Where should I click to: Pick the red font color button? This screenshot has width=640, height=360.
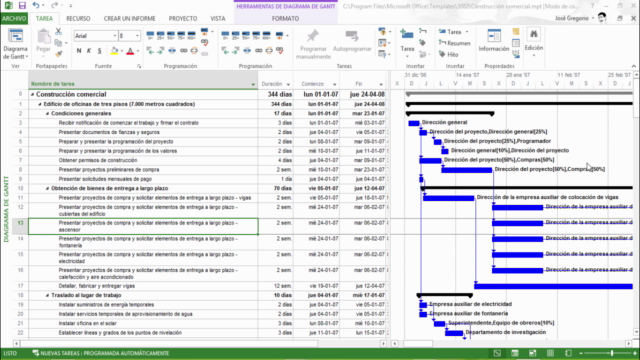[x=130, y=51]
